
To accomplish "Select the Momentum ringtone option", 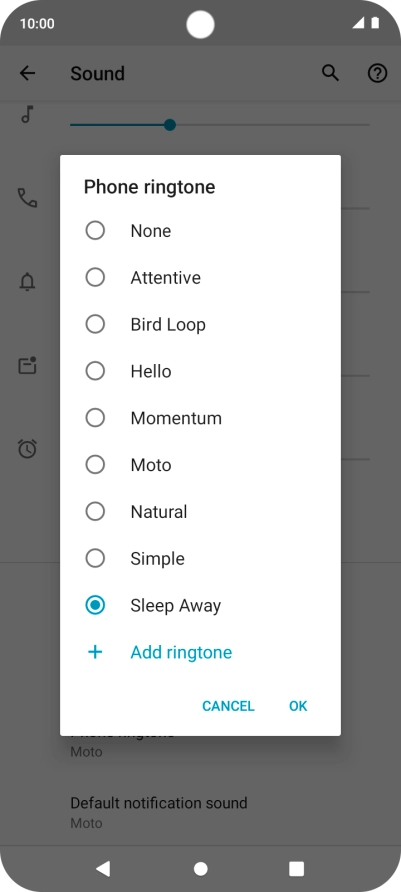I will tap(200, 418).
